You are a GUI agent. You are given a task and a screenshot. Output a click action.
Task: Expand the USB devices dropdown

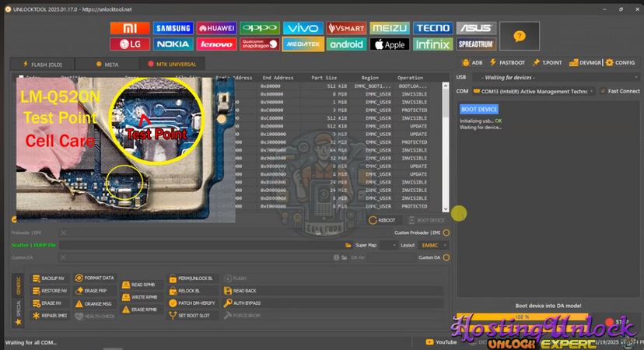coord(552,78)
